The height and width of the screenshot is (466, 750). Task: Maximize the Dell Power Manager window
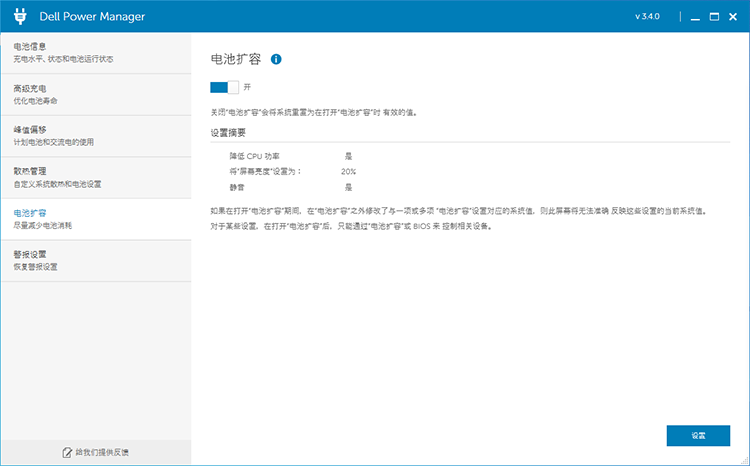[x=714, y=17]
